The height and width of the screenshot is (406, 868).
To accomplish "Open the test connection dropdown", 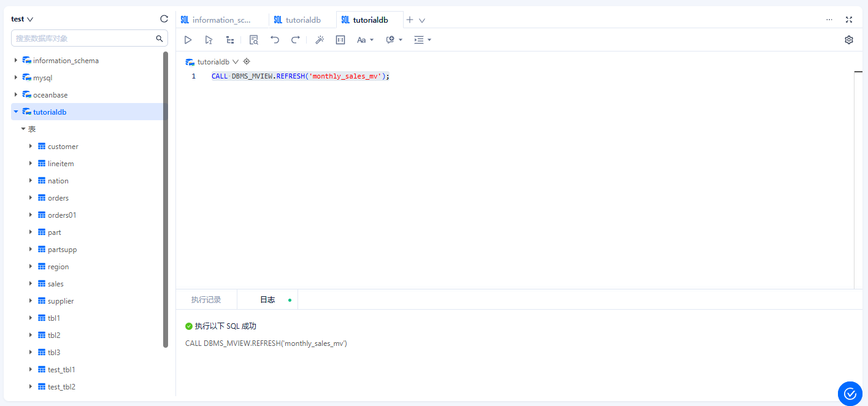I will 22,19.
